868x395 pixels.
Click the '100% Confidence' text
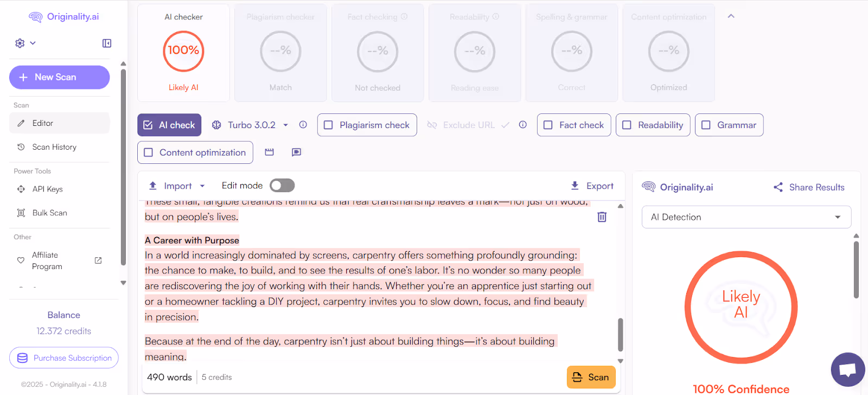[741, 389]
